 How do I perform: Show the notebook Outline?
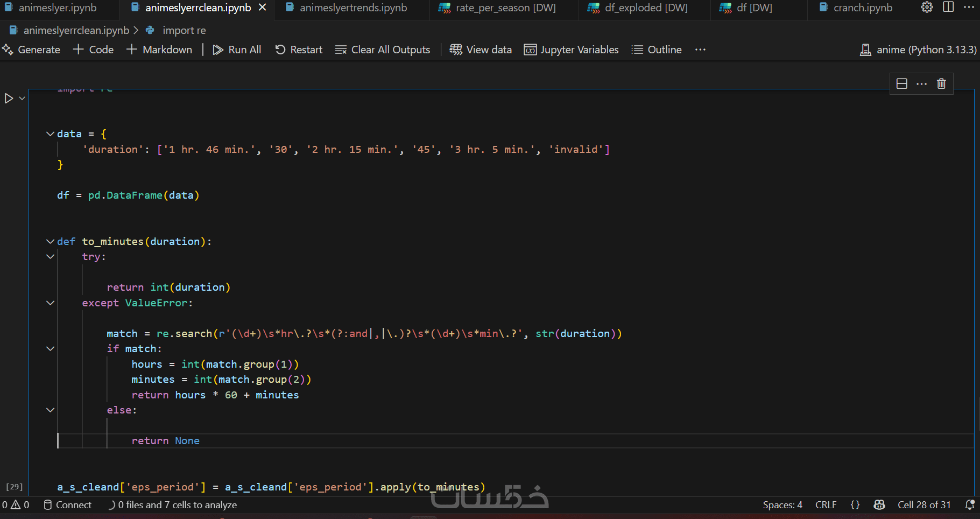[x=657, y=50]
